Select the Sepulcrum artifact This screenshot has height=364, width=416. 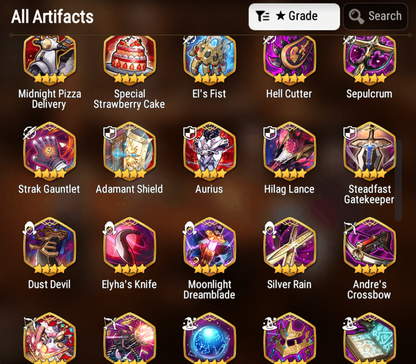[x=369, y=59]
